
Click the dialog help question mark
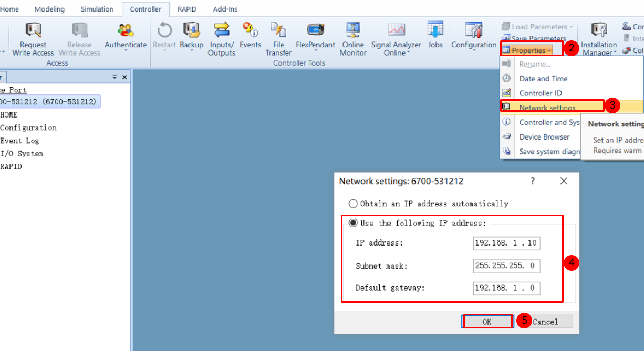[x=533, y=181]
